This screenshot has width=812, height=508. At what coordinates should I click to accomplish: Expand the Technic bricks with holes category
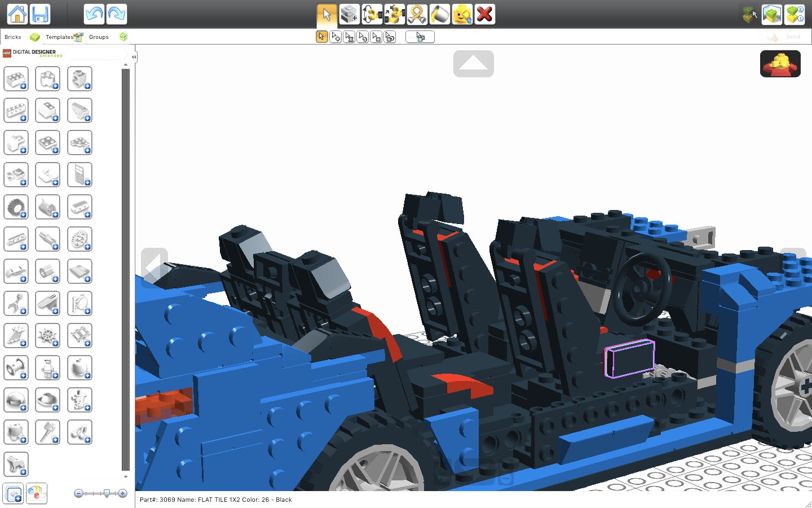click(16, 111)
